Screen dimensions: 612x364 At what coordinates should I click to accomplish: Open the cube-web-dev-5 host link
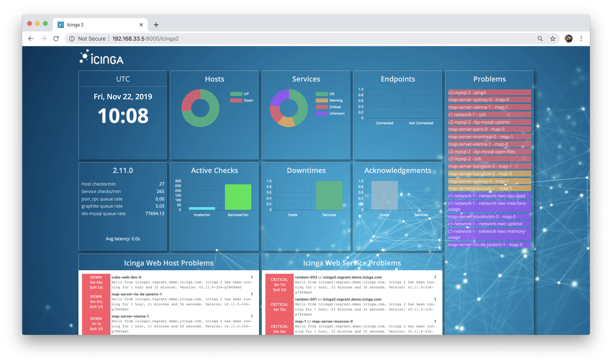(126, 277)
